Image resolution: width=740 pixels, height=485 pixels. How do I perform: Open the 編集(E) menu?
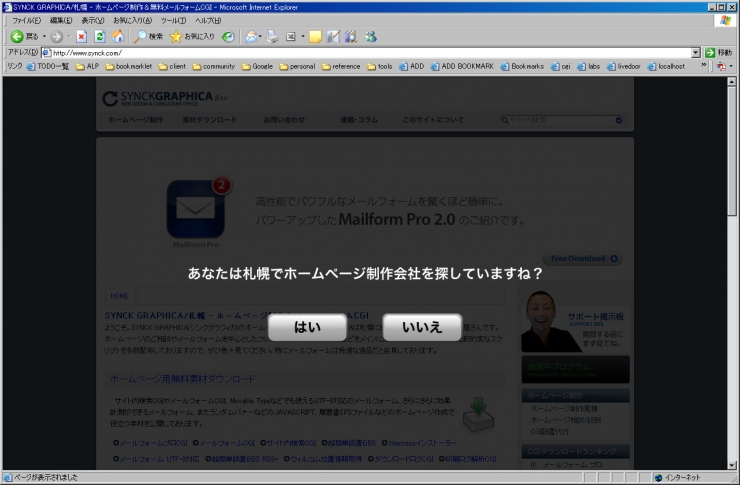pyautogui.click(x=61, y=20)
